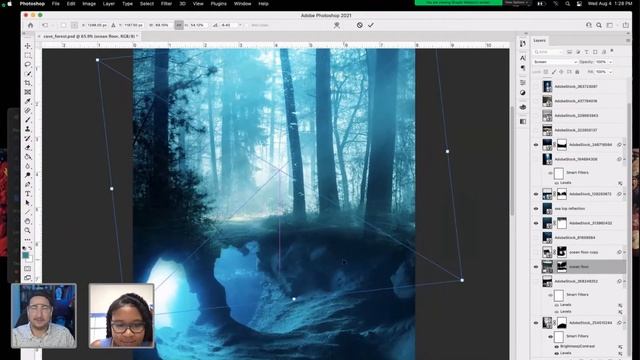The height and width of the screenshot is (360, 640).
Task: Go to the Home screen icon
Action: (31, 25)
